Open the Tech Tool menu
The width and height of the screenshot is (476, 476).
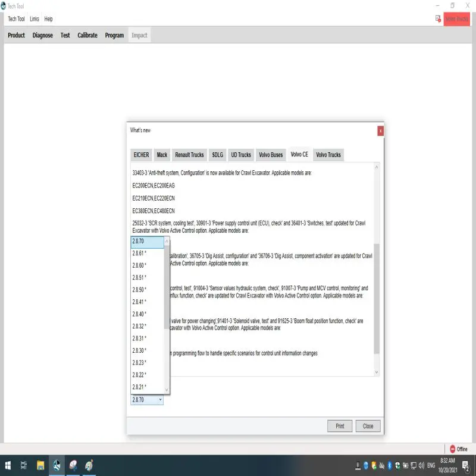(16, 19)
